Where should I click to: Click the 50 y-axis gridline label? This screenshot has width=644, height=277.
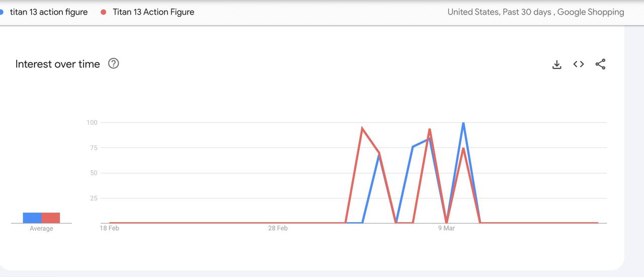click(93, 173)
